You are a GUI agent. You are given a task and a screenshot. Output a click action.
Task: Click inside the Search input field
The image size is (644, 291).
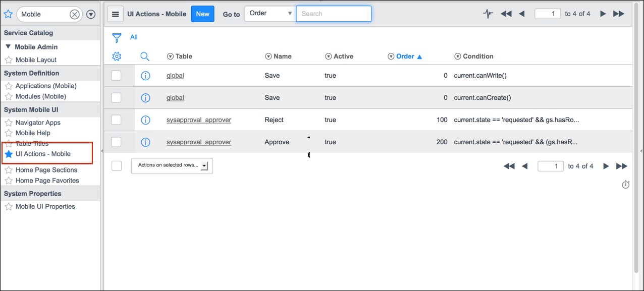coord(334,14)
